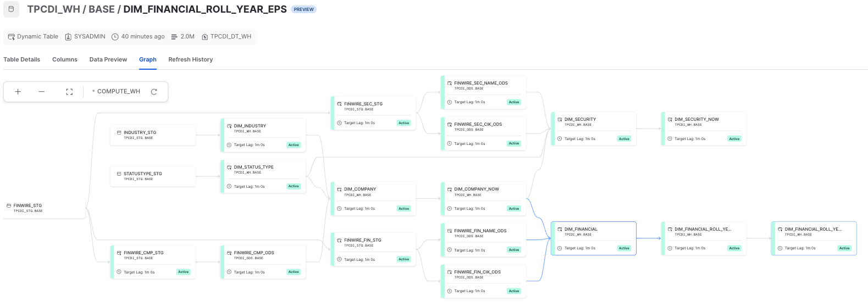
Task: Click the database icon beside TPCDI_WH
Action: tap(11, 9)
